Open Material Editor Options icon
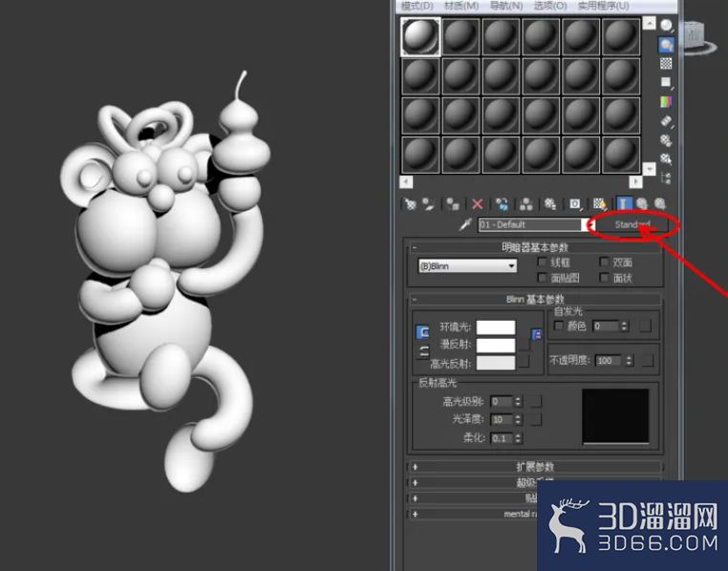This screenshot has width=728, height=571. [x=666, y=140]
